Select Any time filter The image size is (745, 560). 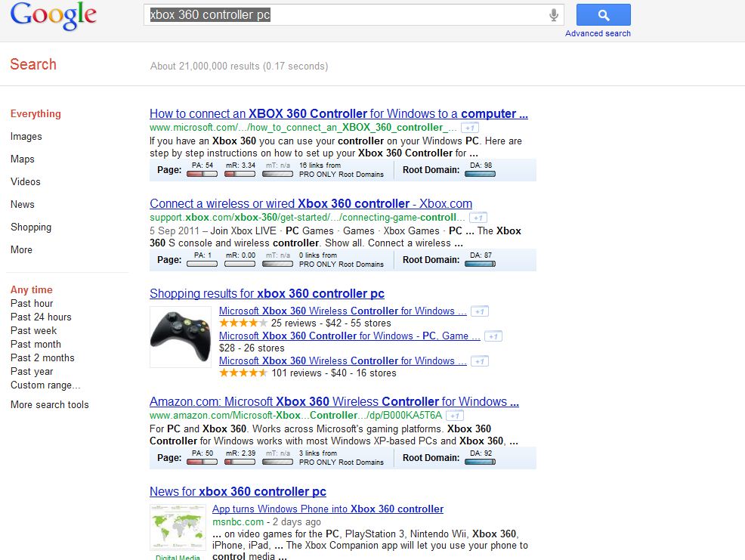coord(32,289)
